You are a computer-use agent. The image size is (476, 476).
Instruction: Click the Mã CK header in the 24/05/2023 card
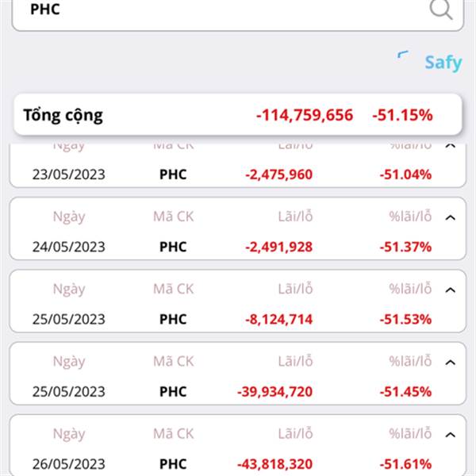pyautogui.click(x=173, y=217)
